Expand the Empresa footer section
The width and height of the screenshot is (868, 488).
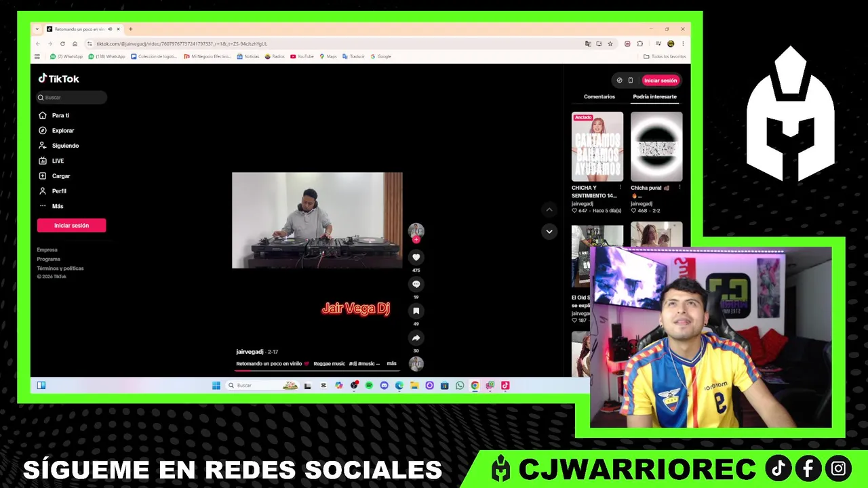tap(47, 250)
